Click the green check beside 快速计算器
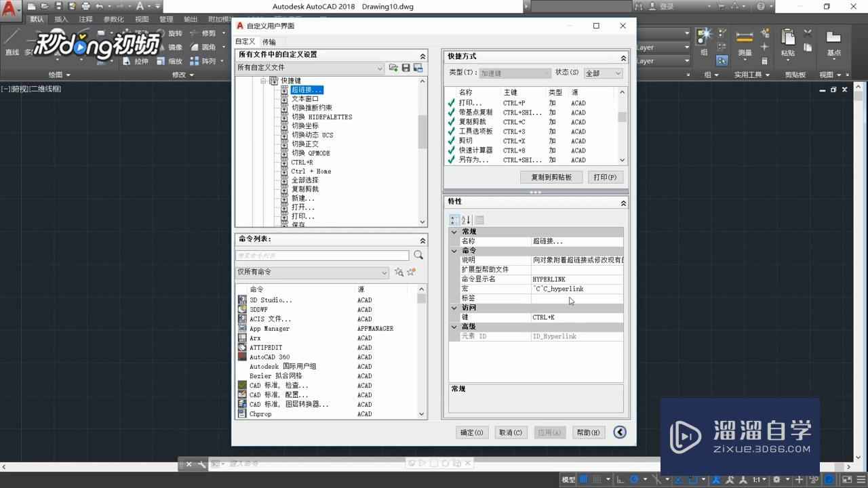 452,150
